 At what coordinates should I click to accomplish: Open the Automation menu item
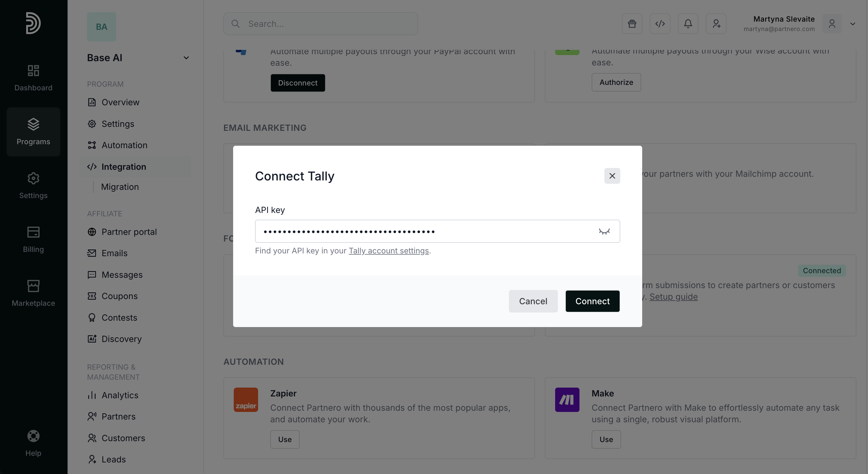[124, 145]
